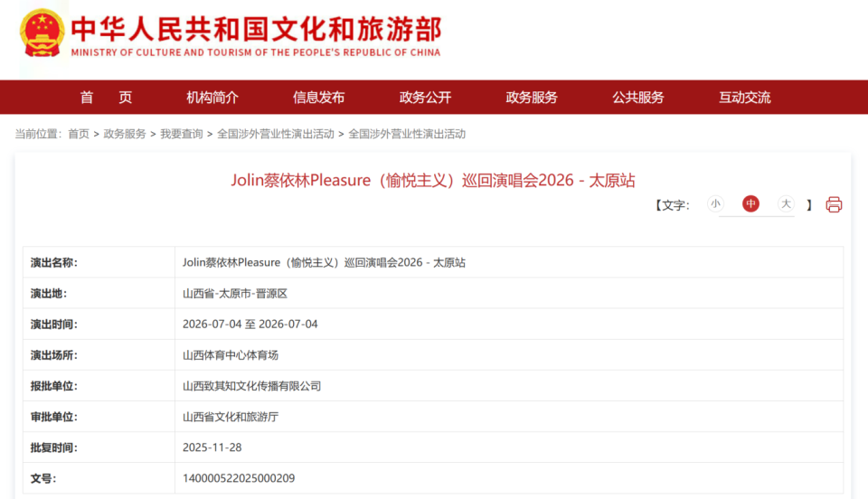Click the 审批单位 row label

[x=54, y=417]
